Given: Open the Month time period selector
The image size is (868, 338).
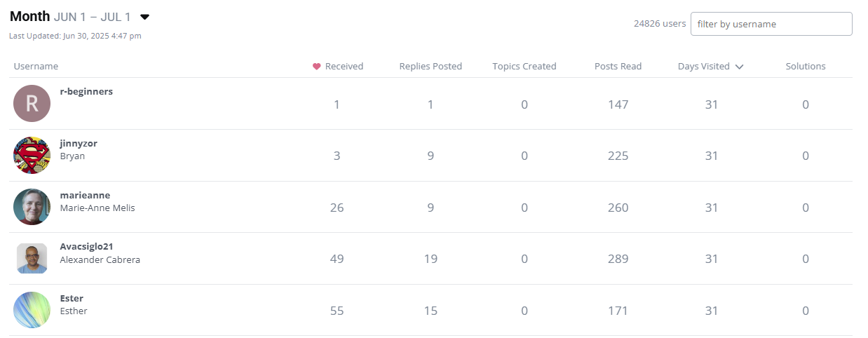Looking at the screenshot, I should tap(79, 17).
